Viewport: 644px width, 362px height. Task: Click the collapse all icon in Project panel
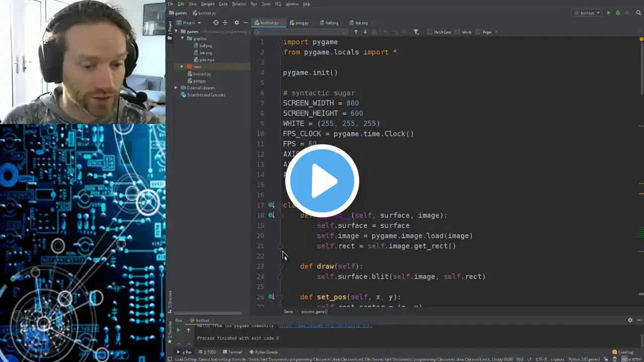[x=225, y=23]
